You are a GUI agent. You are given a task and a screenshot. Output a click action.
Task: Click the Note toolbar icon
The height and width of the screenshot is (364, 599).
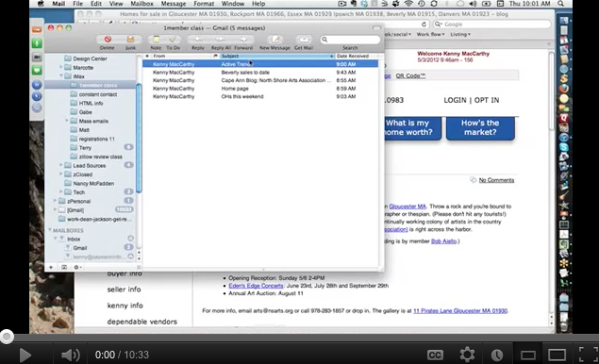coord(156,40)
